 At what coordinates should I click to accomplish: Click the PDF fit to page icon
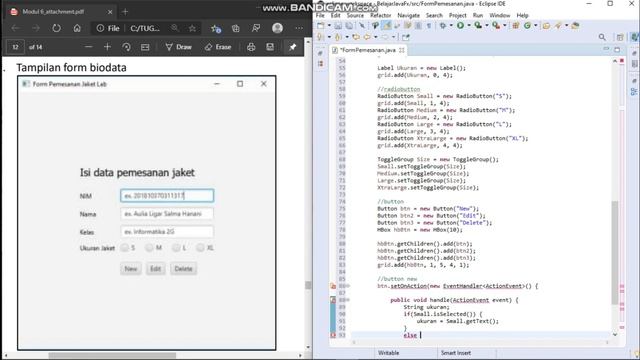click(x=145, y=47)
